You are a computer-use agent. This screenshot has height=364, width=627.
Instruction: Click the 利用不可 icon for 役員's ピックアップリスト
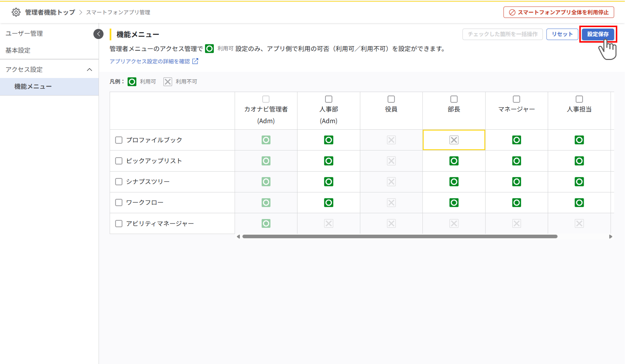tap(391, 161)
